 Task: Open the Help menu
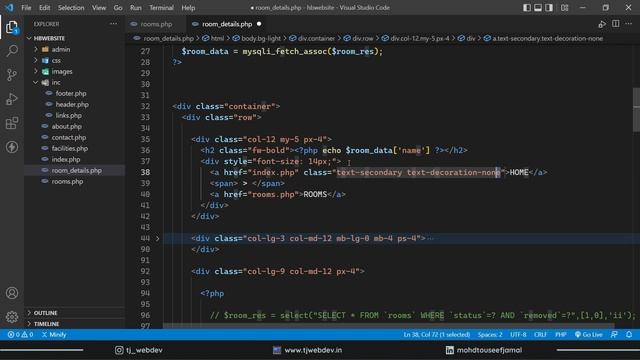188,8
